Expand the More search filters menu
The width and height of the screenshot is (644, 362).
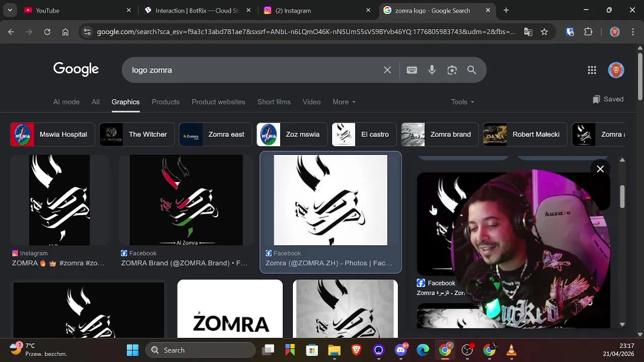[344, 102]
